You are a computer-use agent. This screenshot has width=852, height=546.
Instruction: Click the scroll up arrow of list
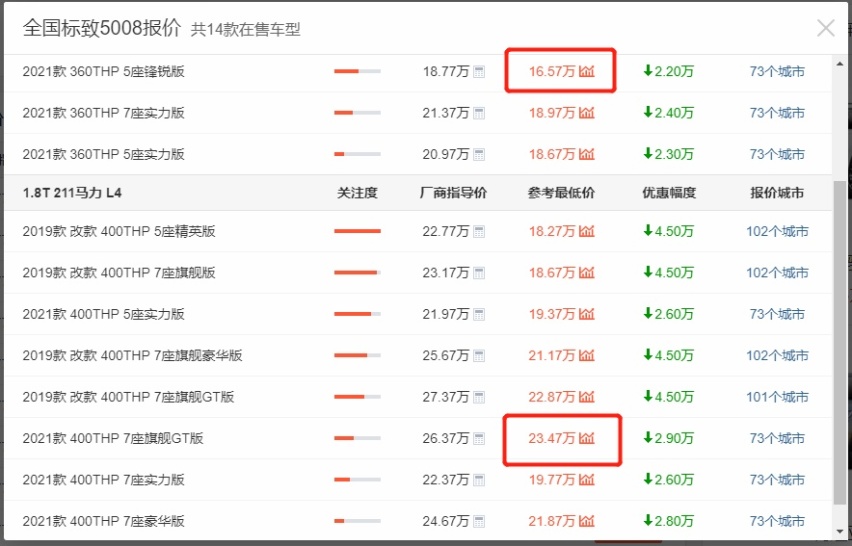pyautogui.click(x=840, y=63)
